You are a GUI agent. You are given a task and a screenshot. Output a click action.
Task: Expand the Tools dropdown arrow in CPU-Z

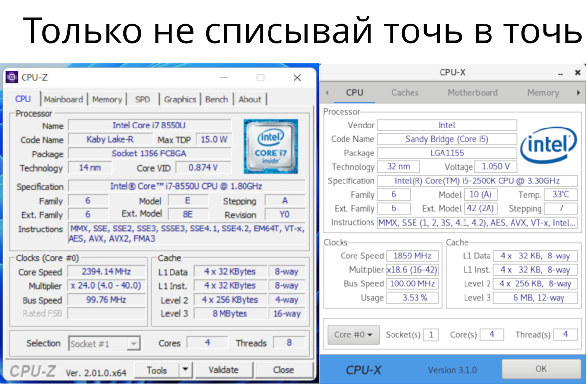[185, 370]
